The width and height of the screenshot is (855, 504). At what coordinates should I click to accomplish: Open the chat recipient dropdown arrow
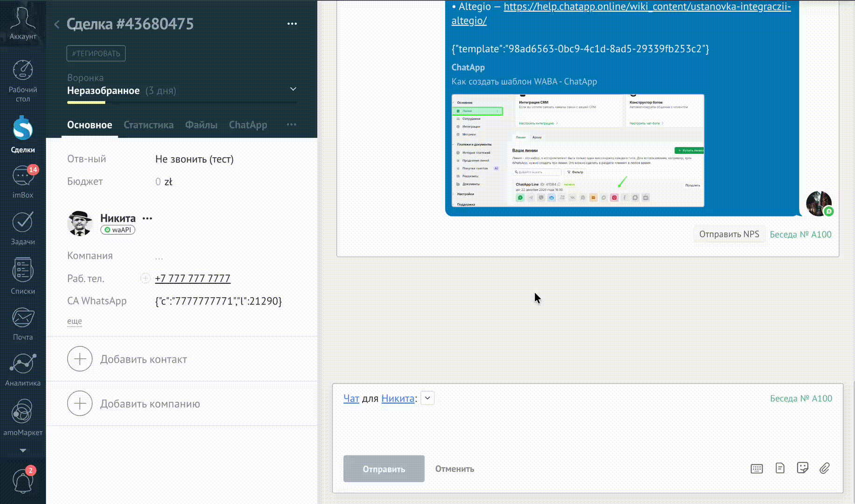(427, 398)
